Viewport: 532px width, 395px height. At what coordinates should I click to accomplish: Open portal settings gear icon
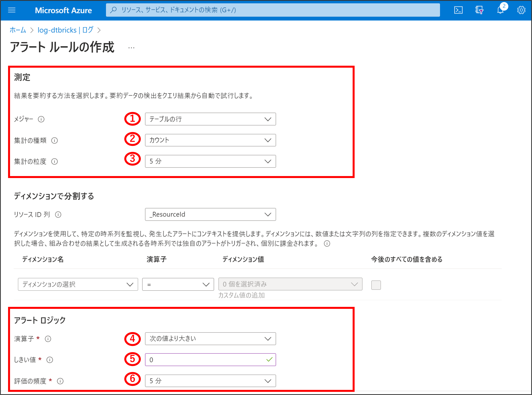(521, 10)
